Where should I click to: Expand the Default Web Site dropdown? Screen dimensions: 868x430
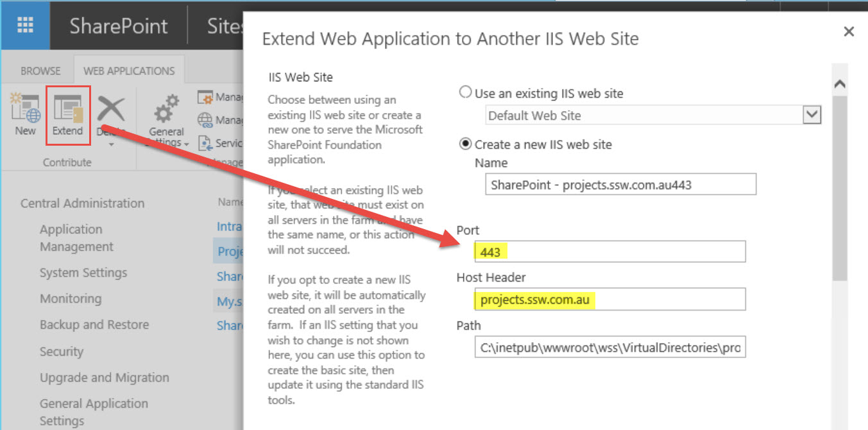(x=812, y=116)
